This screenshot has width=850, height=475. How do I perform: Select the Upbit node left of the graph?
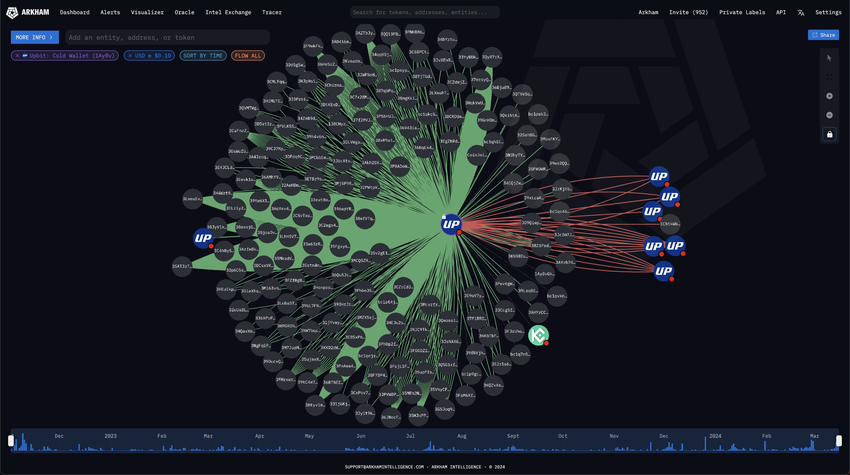(x=203, y=238)
